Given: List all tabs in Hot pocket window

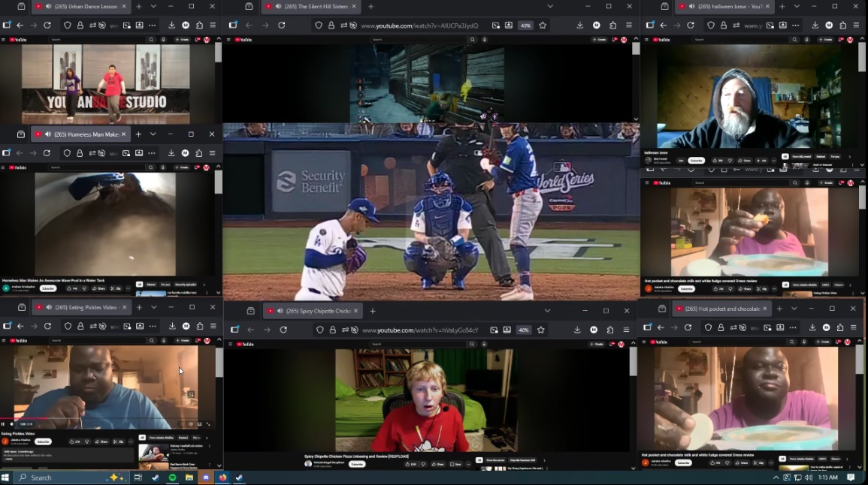Looking at the screenshot, I should click(x=794, y=309).
